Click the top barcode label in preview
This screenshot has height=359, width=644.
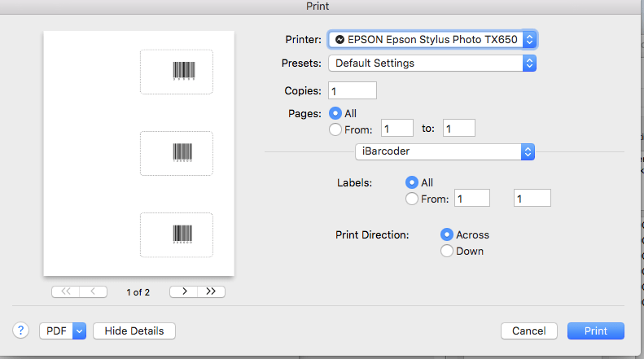pos(177,72)
